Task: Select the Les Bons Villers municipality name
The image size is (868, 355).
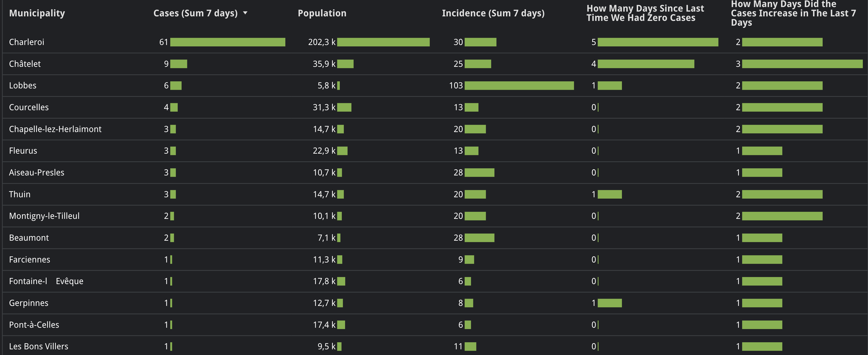Action: point(39,346)
